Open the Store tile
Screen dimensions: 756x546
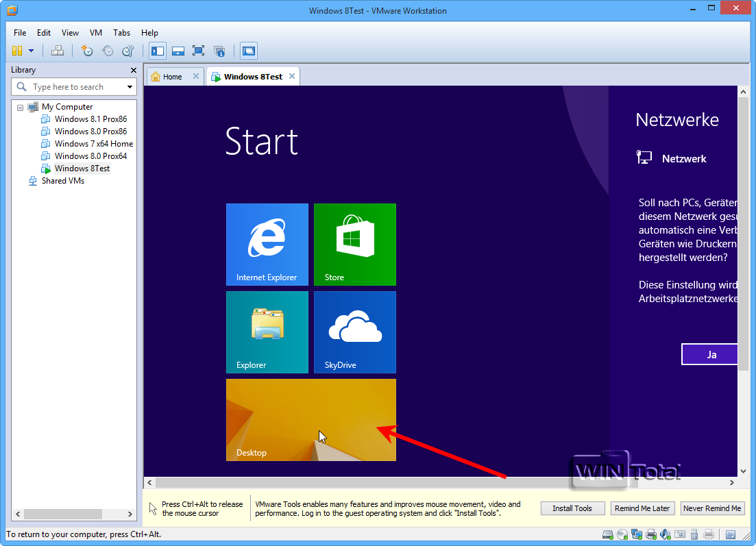355,245
